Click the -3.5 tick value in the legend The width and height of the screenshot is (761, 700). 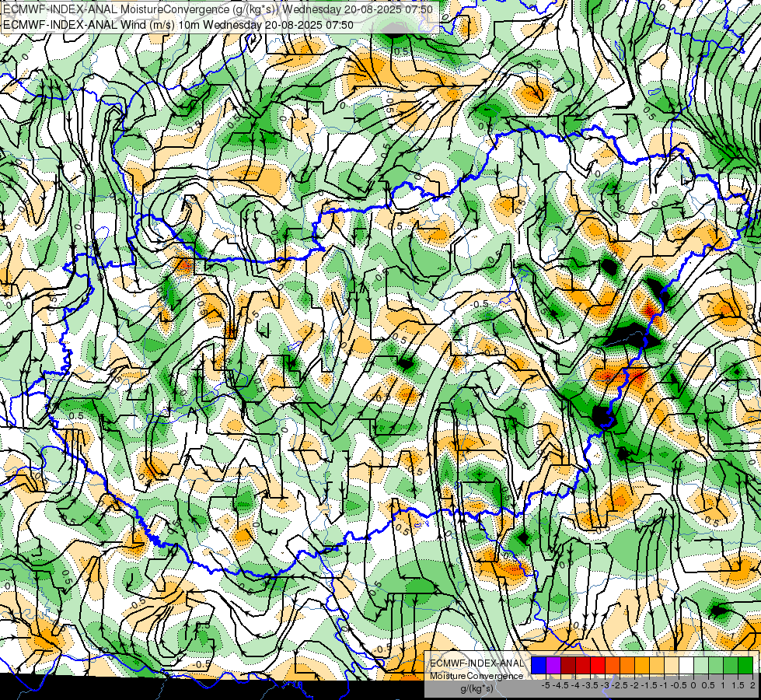click(x=591, y=685)
